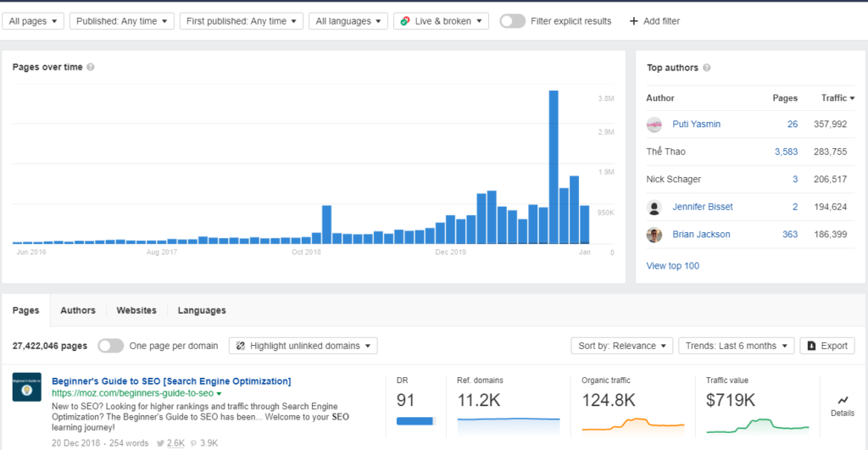This screenshot has width=868, height=450.
Task: Toggle Filter explicit results switch
Action: tap(512, 21)
